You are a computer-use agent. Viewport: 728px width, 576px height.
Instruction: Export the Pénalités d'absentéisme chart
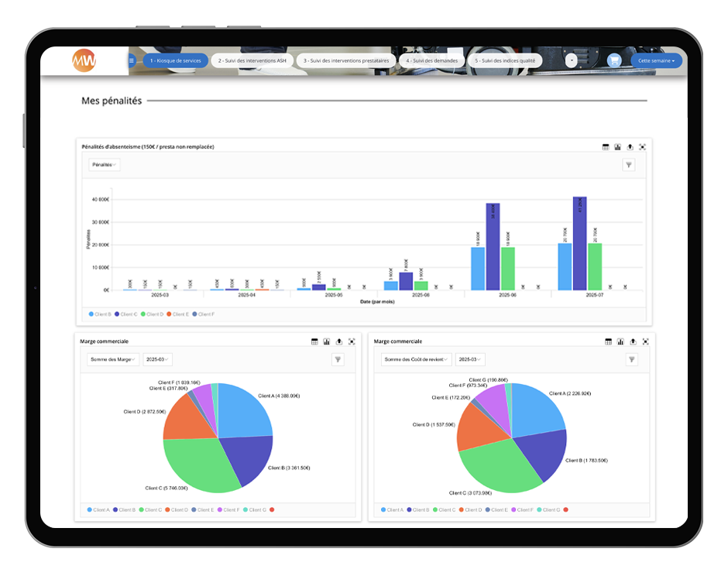point(630,146)
